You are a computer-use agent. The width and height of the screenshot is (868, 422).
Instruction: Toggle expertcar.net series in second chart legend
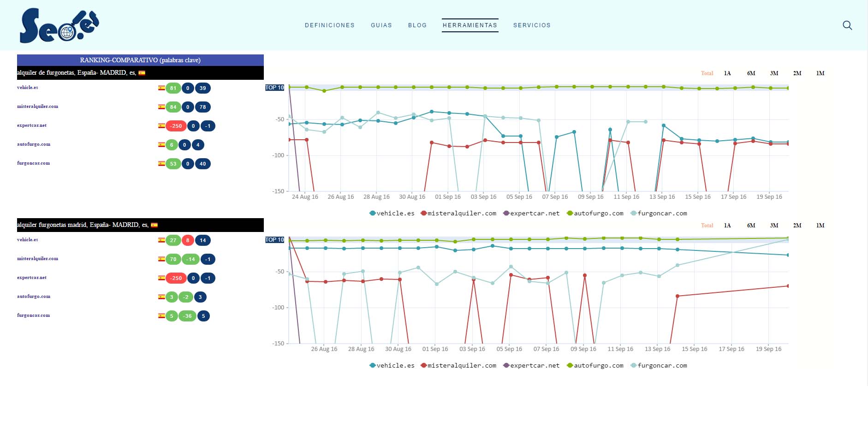[x=531, y=365]
